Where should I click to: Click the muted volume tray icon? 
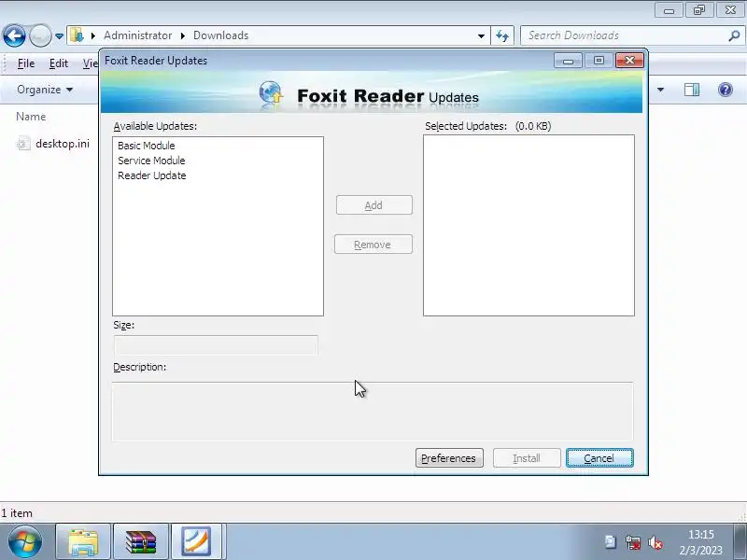655,542
